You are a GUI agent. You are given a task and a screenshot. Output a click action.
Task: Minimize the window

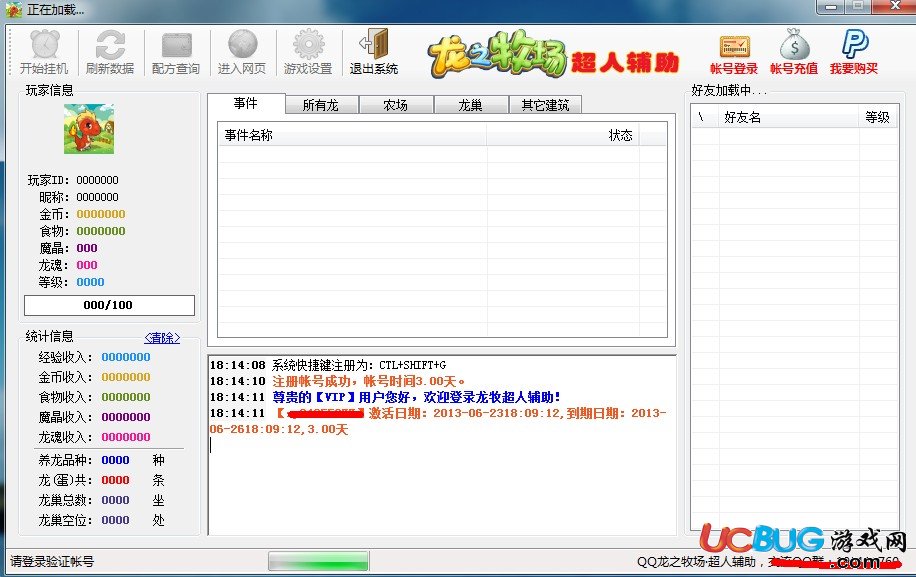(830, 6)
